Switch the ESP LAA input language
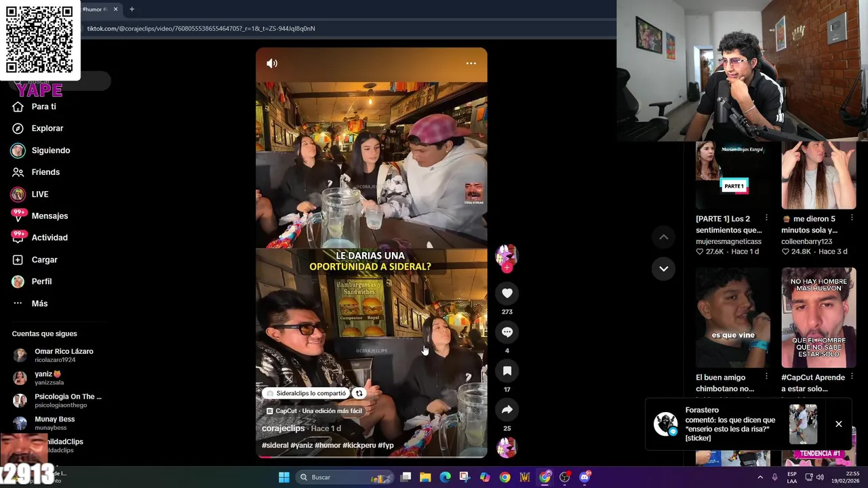 pyautogui.click(x=792, y=477)
